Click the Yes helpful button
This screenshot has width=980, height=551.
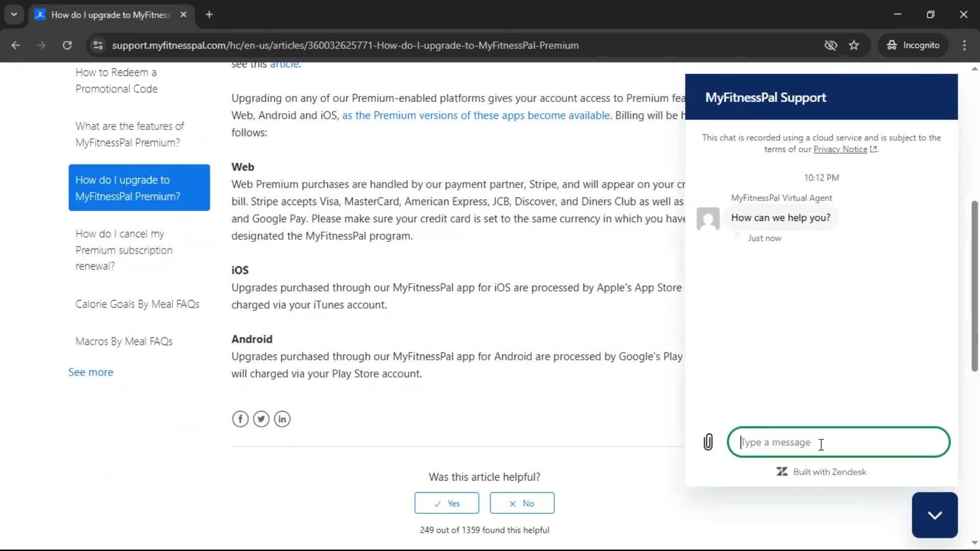point(447,503)
